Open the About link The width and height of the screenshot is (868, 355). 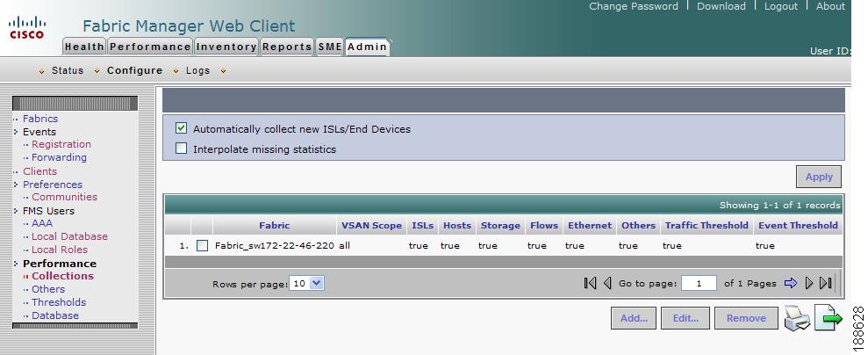pyautogui.click(x=830, y=6)
